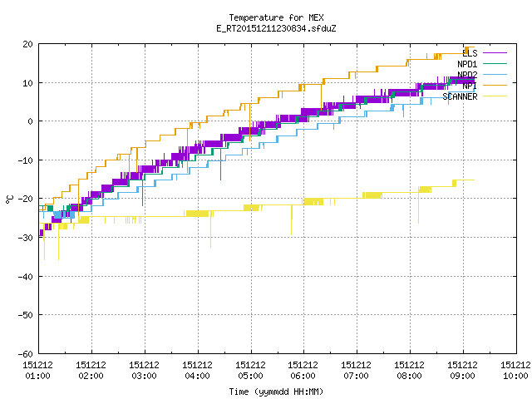Click the y-axis label -10
Image resolution: width=532 pixels, height=399 pixels.
point(26,160)
